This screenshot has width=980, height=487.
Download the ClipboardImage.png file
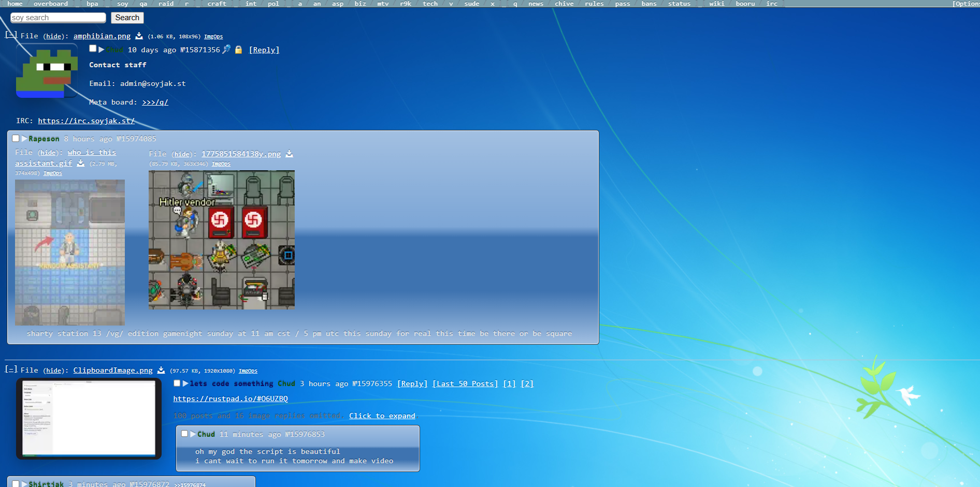tap(161, 371)
